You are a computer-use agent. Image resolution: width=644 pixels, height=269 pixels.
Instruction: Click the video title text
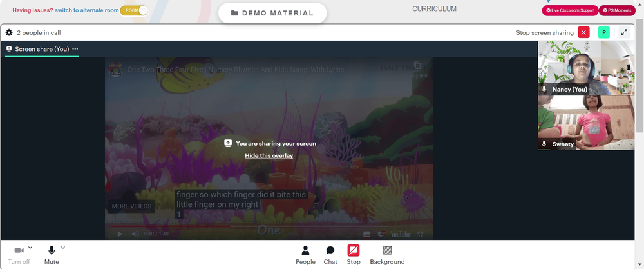235,70
